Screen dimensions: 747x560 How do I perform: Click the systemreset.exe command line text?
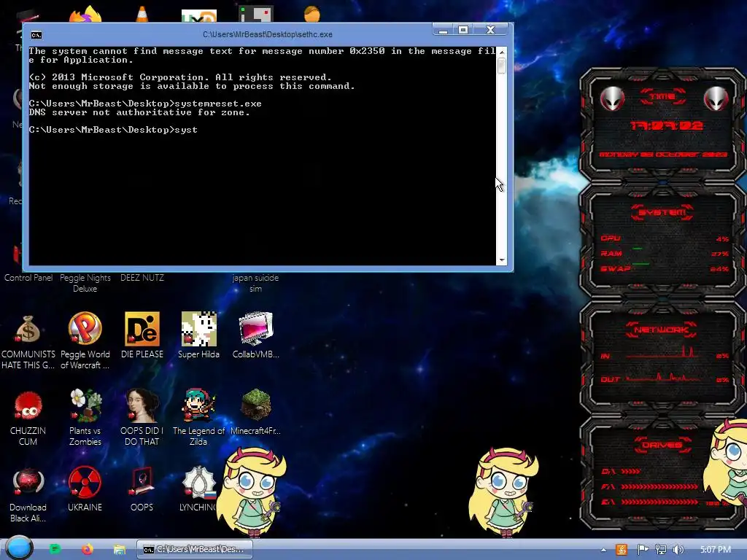click(x=217, y=104)
